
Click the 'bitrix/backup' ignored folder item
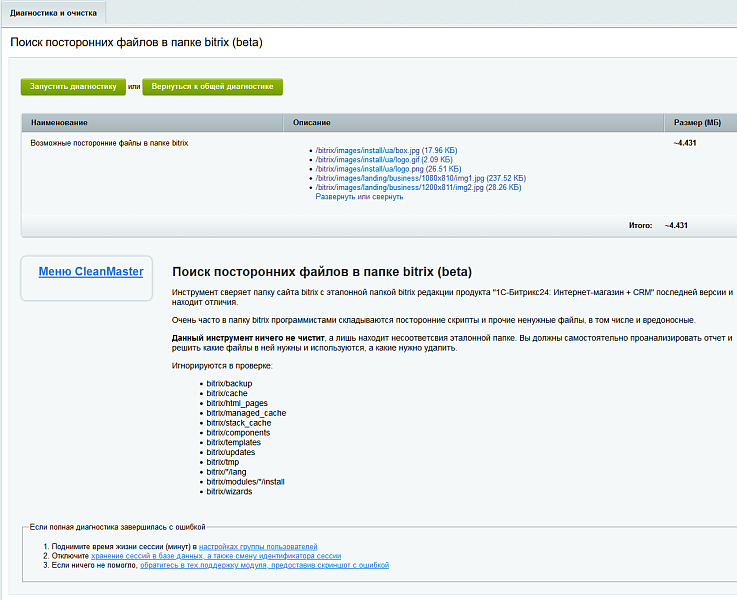[x=228, y=383]
